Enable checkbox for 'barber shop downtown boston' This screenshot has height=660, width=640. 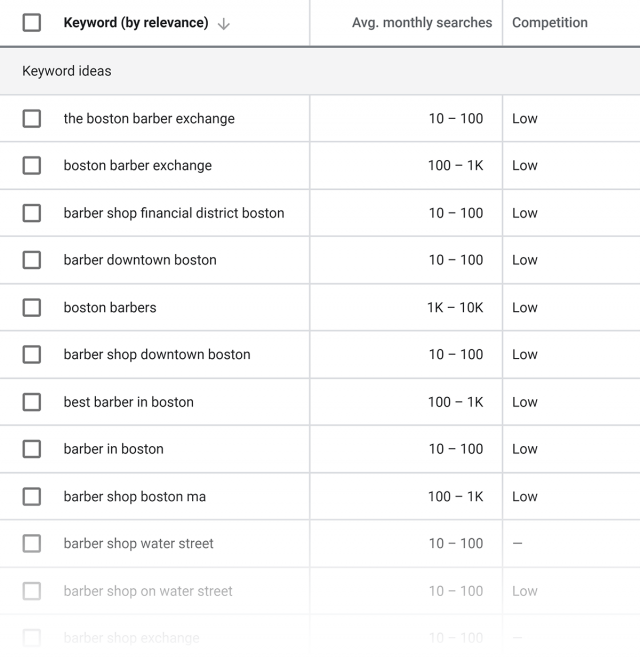[x=32, y=355]
